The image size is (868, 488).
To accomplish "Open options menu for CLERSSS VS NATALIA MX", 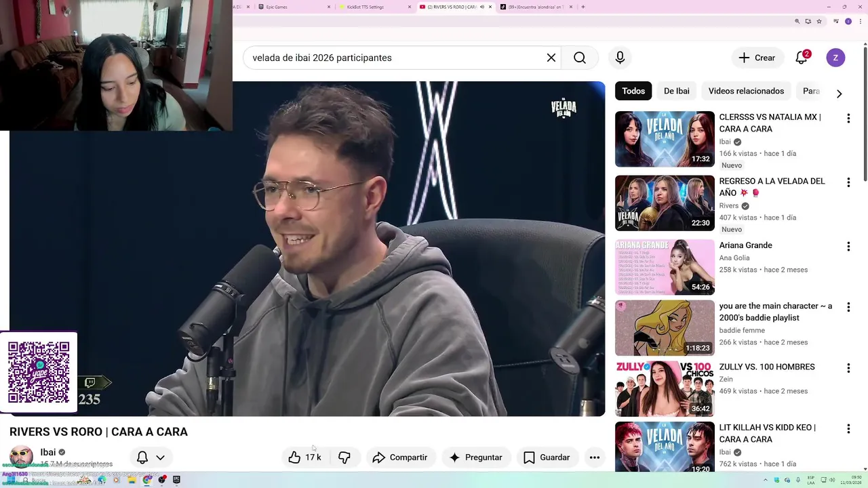I will pos(848,119).
